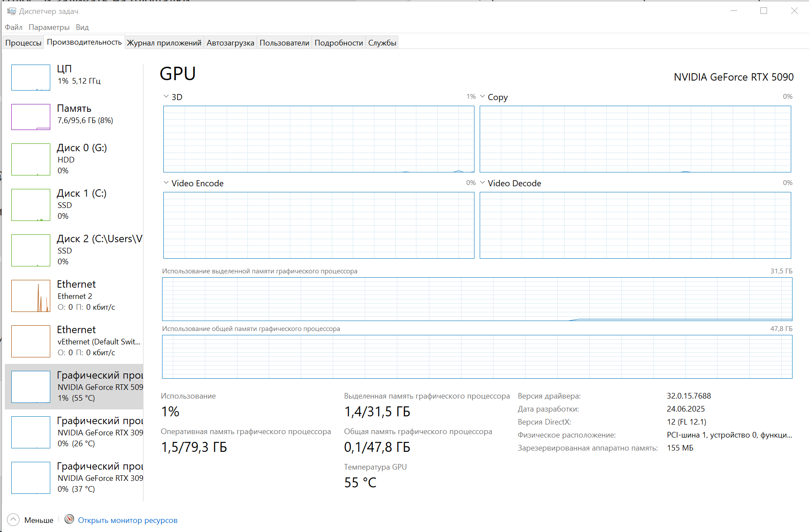Select vEthernet Default Switch graph thumbnail

(31, 341)
